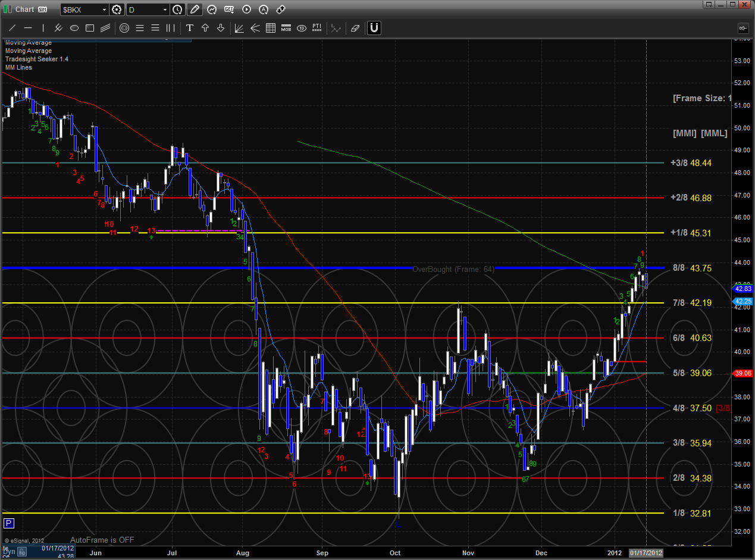
Task: Click the OverBought (Frame: 64) label
Action: coord(453,269)
